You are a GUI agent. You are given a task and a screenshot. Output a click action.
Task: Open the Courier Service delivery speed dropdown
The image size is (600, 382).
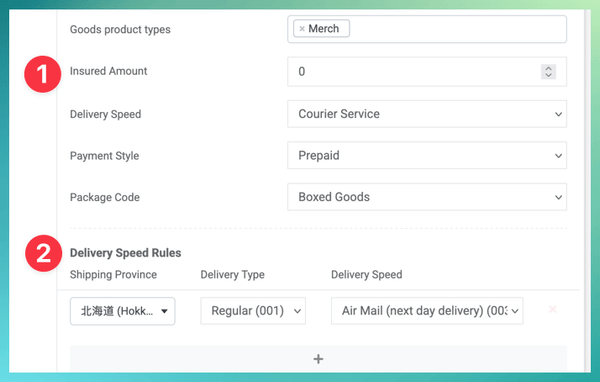(x=427, y=114)
